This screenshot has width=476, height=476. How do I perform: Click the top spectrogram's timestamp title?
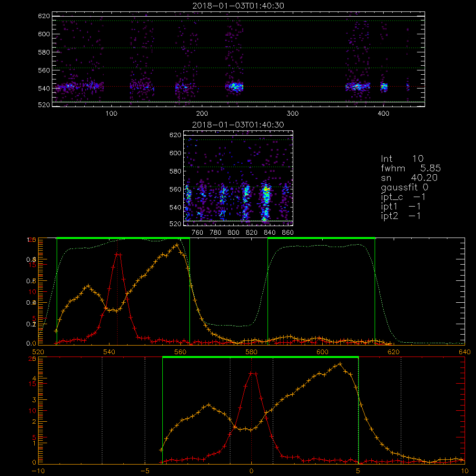pos(238,6)
